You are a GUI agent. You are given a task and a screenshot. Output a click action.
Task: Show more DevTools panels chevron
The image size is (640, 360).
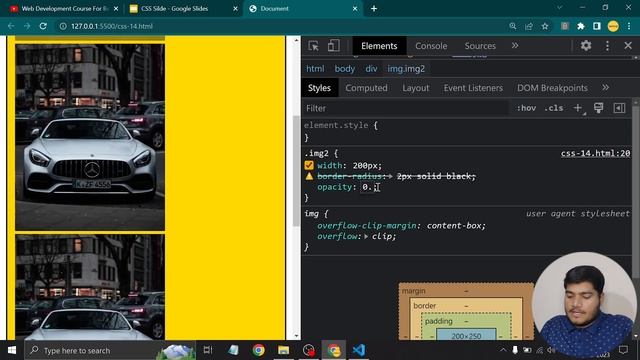[515, 46]
